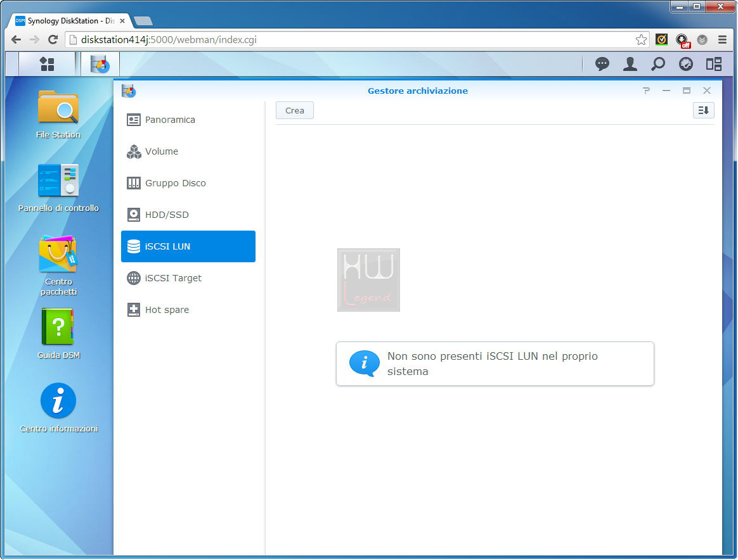Open Centro informazioni desktop icon
Screen dimensions: 738x560
pos(58,408)
